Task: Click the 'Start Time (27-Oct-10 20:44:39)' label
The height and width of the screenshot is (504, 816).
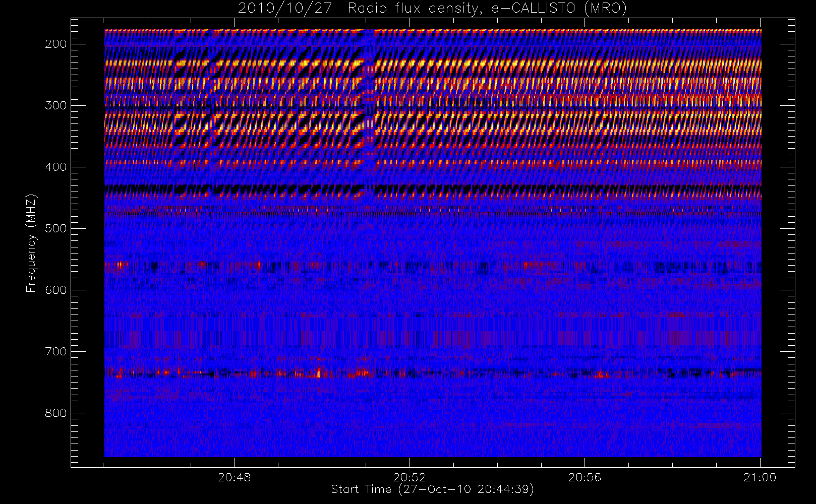Action: [432, 489]
